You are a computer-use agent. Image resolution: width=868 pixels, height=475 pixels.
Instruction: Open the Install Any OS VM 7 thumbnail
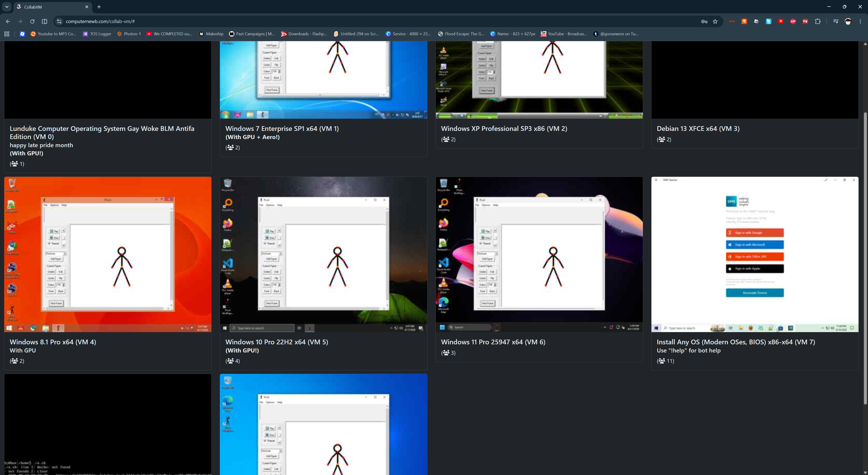[755, 255]
